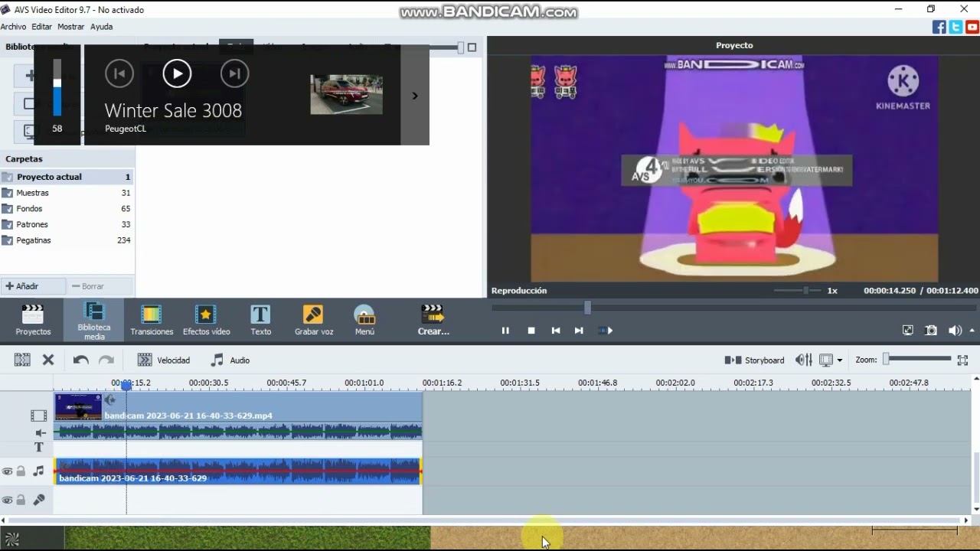The image size is (980, 551).
Task: Switch preview to full screen
Action: [x=907, y=331]
